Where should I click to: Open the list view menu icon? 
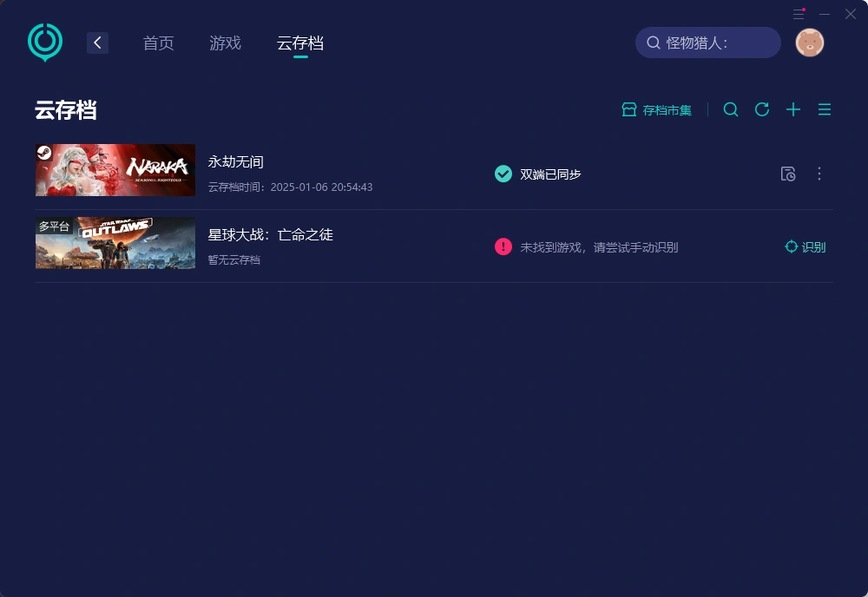coord(825,109)
